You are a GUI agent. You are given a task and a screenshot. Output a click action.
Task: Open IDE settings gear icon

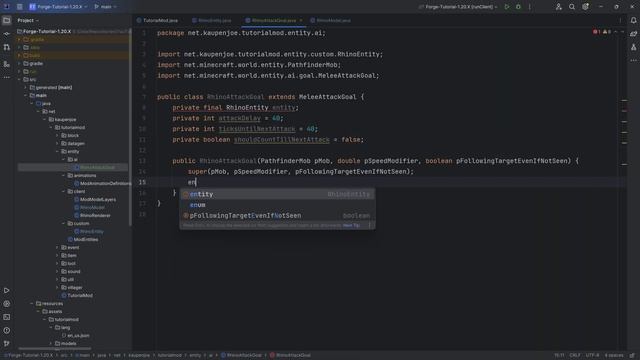[x=585, y=7]
